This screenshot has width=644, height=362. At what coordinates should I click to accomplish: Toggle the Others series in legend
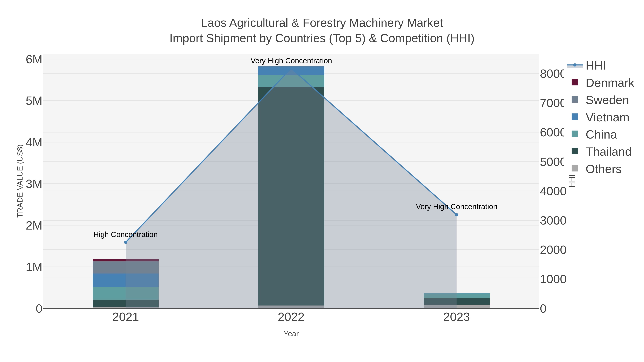596,169
